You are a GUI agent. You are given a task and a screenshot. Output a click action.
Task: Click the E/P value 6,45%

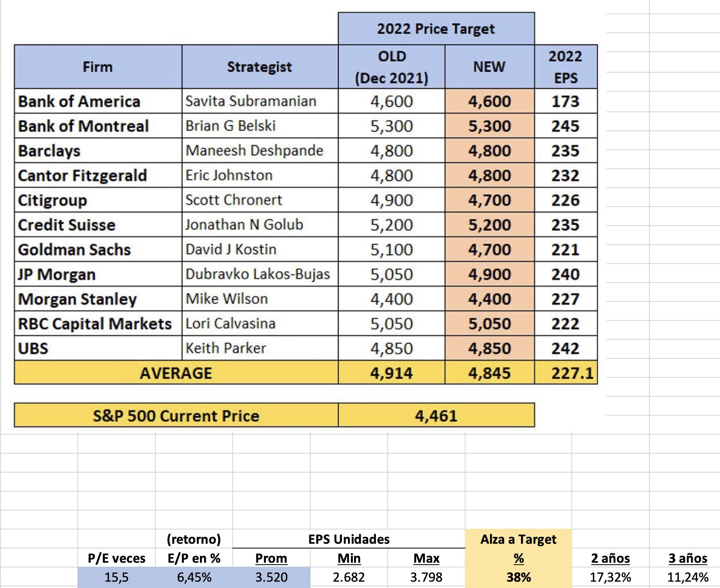click(x=194, y=577)
